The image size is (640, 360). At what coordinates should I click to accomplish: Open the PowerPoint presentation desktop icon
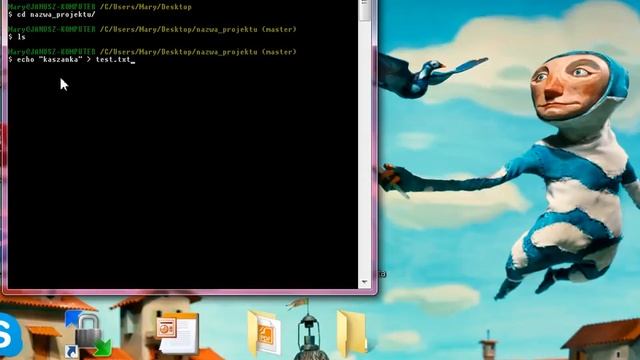[177, 333]
